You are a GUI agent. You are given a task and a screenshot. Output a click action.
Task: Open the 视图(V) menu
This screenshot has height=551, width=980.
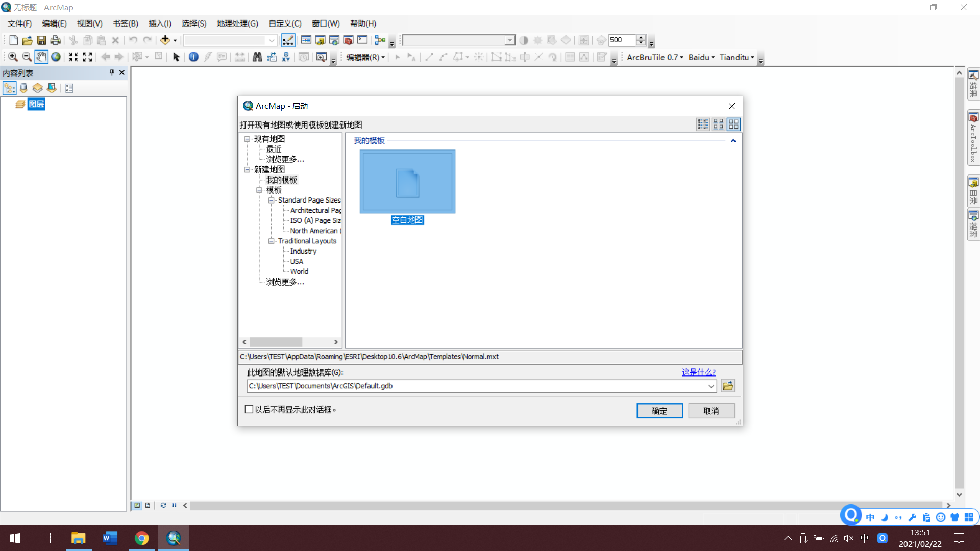[90, 23]
